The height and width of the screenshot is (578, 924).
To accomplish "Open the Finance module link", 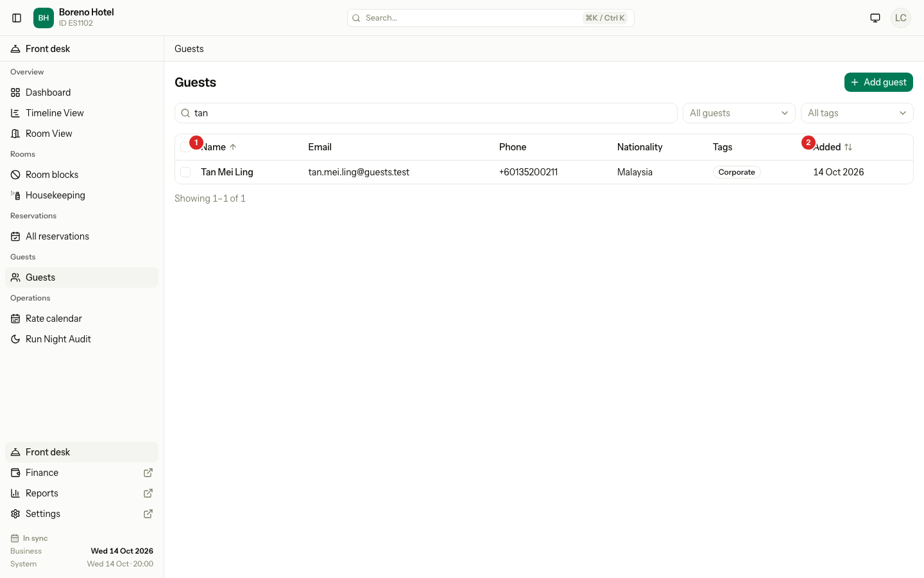I will [x=81, y=473].
